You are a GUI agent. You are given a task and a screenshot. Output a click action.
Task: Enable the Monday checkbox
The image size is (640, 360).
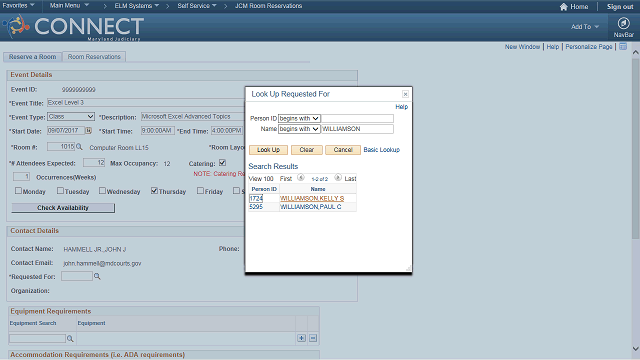(x=18, y=191)
